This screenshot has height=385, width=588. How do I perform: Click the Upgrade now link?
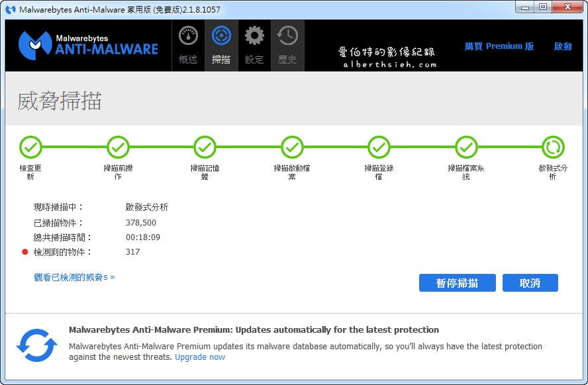200,357
